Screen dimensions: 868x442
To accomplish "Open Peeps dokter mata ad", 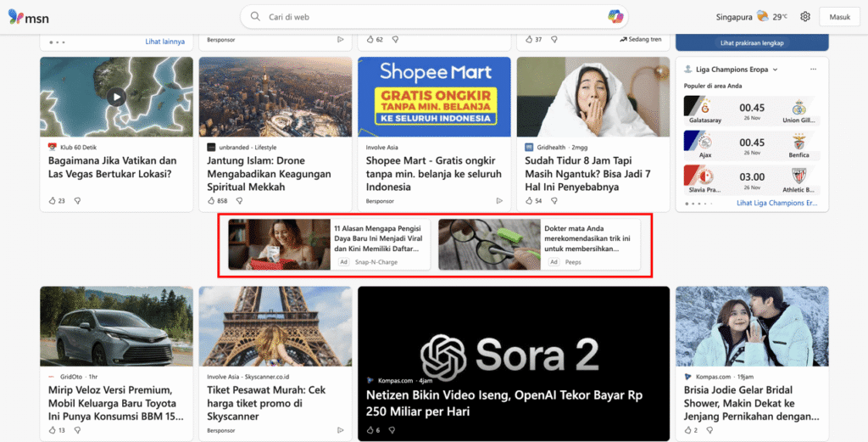I will tap(539, 244).
